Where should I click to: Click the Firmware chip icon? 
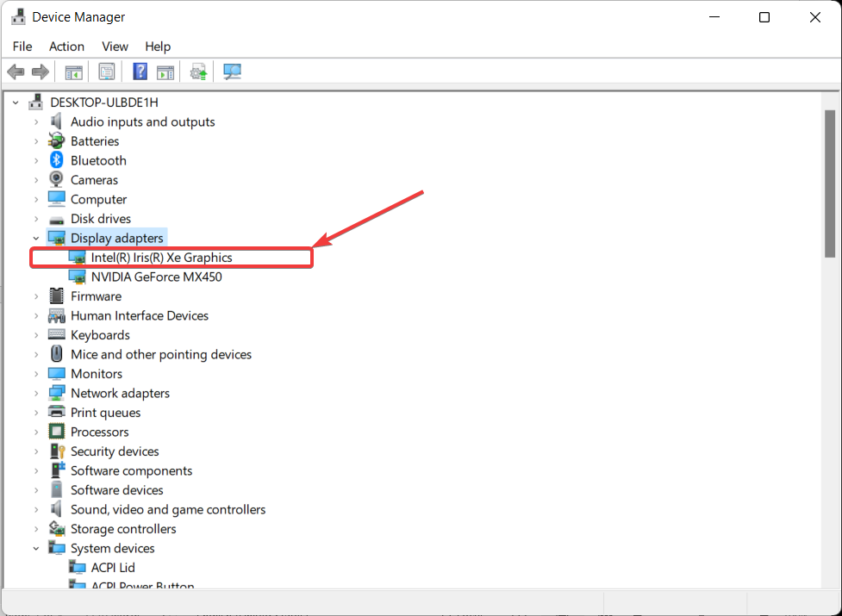[x=56, y=296]
